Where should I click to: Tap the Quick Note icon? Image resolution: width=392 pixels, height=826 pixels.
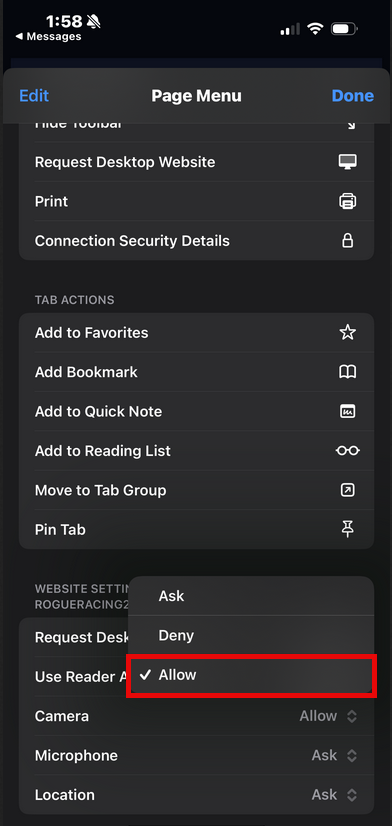347,411
